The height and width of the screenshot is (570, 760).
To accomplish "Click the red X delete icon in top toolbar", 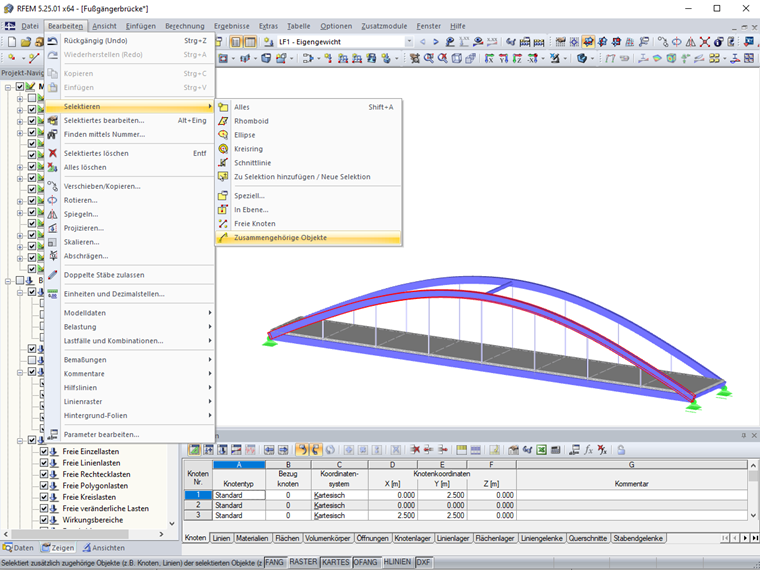I will pos(704,42).
